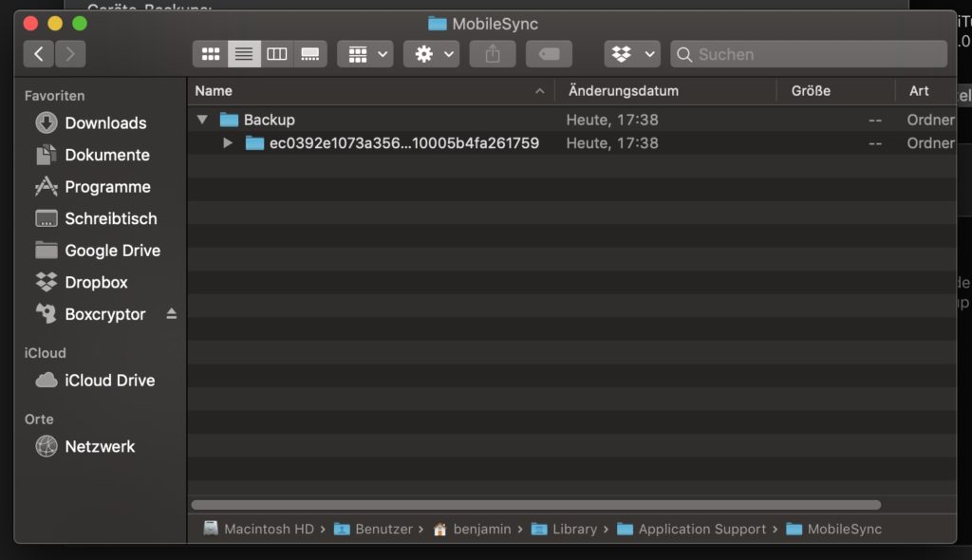
Task: Open the gear action menu
Action: (432, 54)
